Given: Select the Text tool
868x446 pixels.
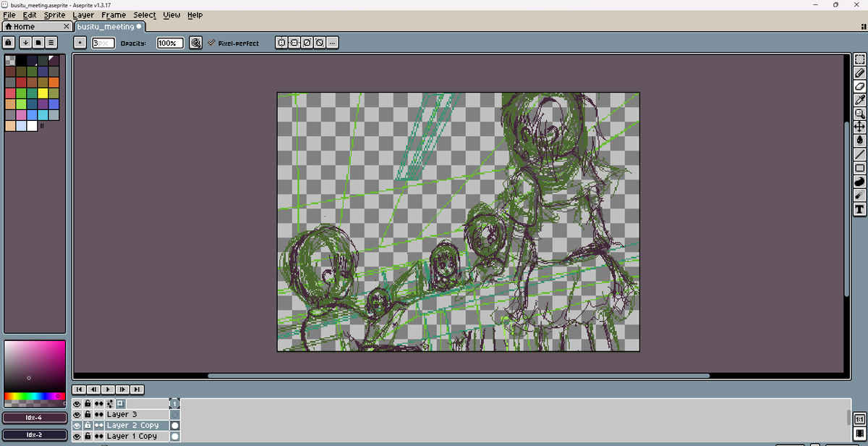Looking at the screenshot, I should [x=860, y=209].
